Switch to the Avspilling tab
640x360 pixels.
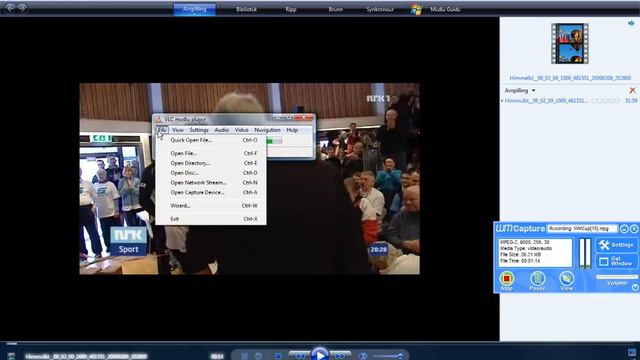[195, 9]
